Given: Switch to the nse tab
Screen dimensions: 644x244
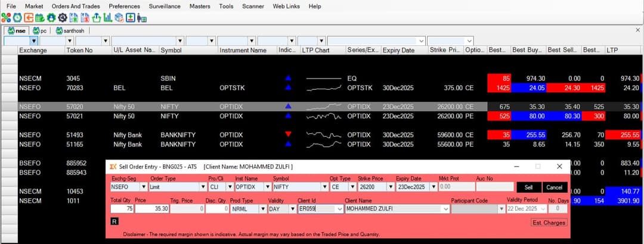Looking at the screenshot, I should click(17, 31).
